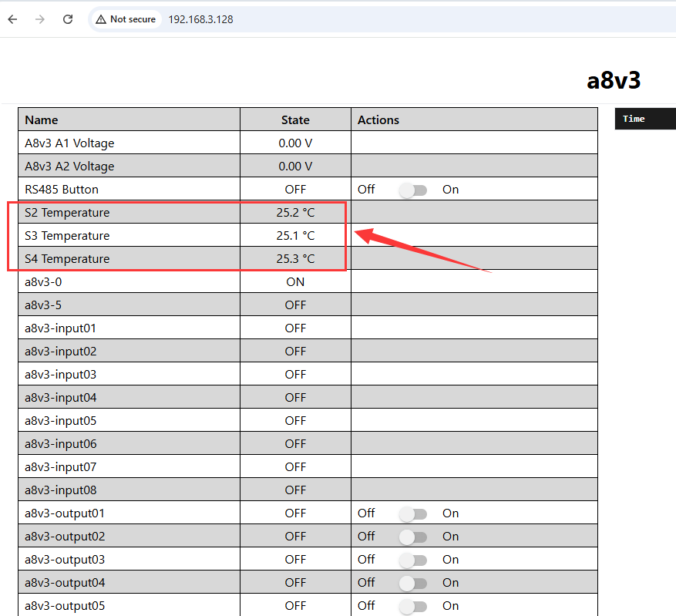Toggle the a8v3-output01 switch

pos(412,513)
